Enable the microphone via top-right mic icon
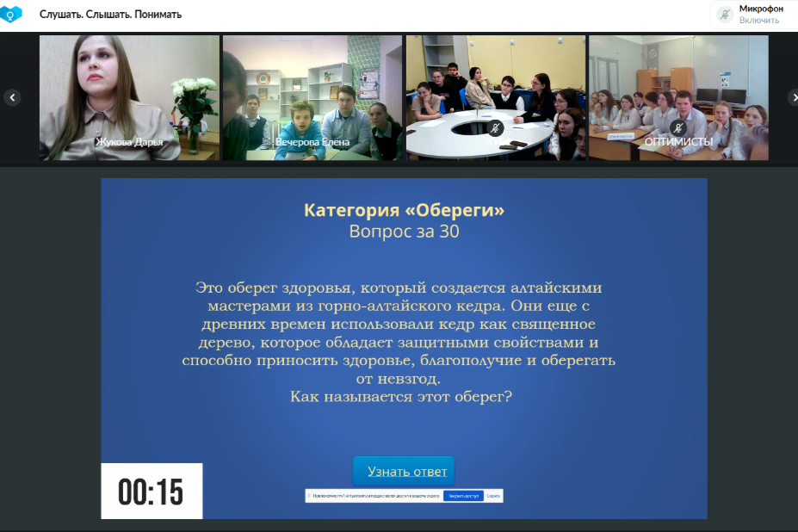This screenshot has height=532, width=798. 725,15
